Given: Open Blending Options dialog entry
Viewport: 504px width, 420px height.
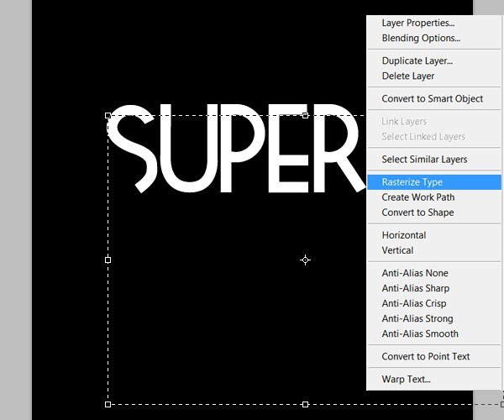Looking at the screenshot, I should click(x=420, y=38).
